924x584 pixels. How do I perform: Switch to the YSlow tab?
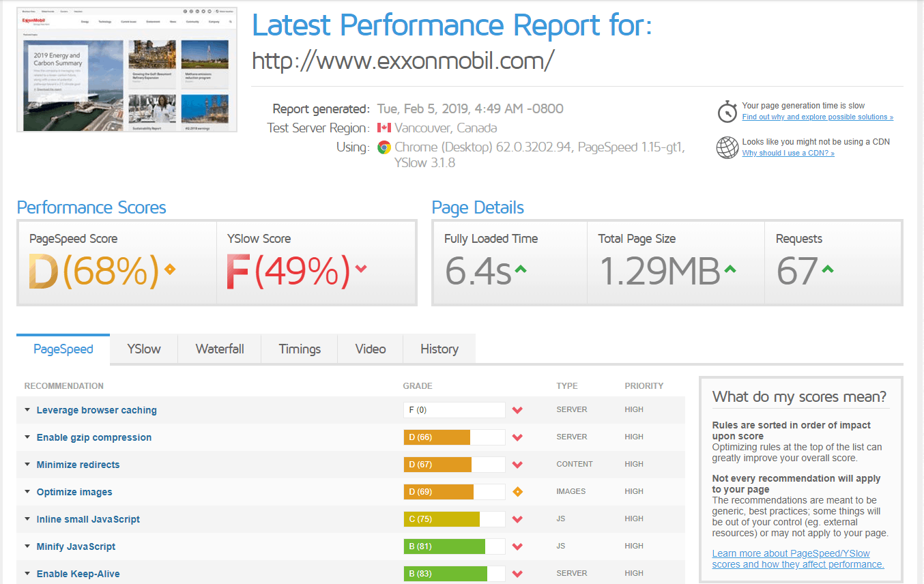point(144,349)
